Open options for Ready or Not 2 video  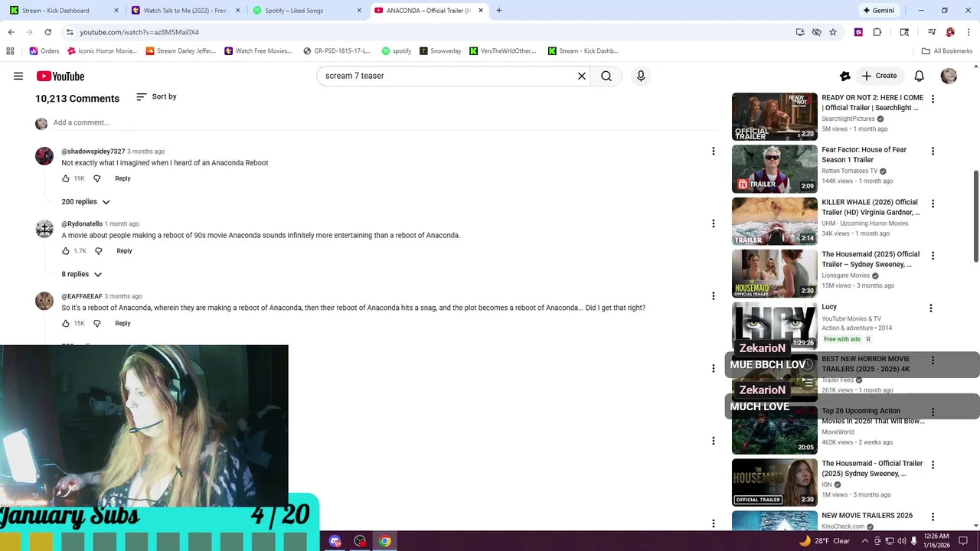[933, 99]
